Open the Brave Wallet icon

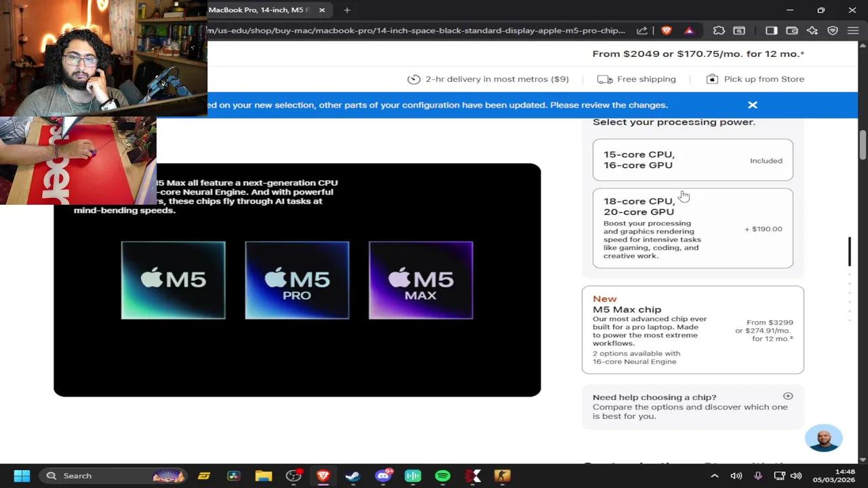[791, 30]
